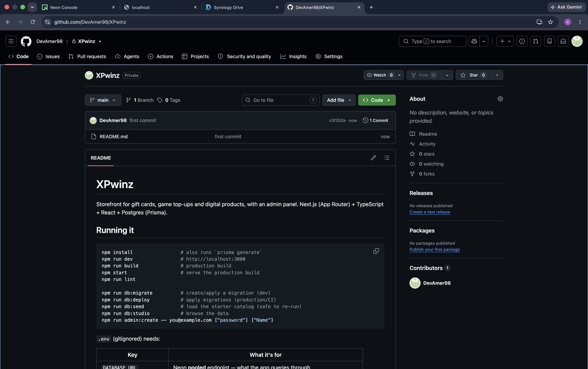588x369 pixels.
Task: Install app icon in the address bar
Action: tap(540, 22)
